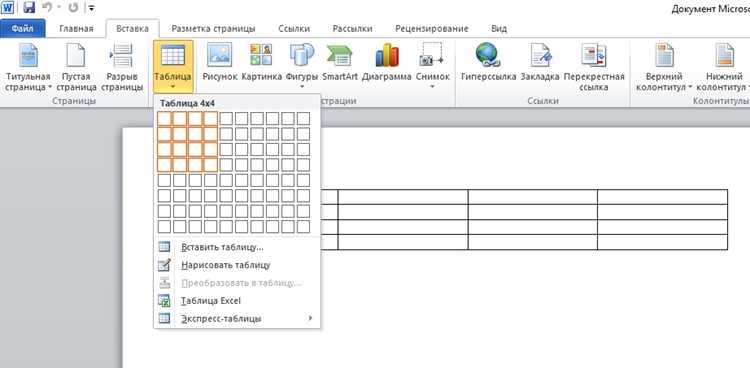Save the document with the floppy disk icon
This screenshot has height=368, width=750.
click(29, 8)
